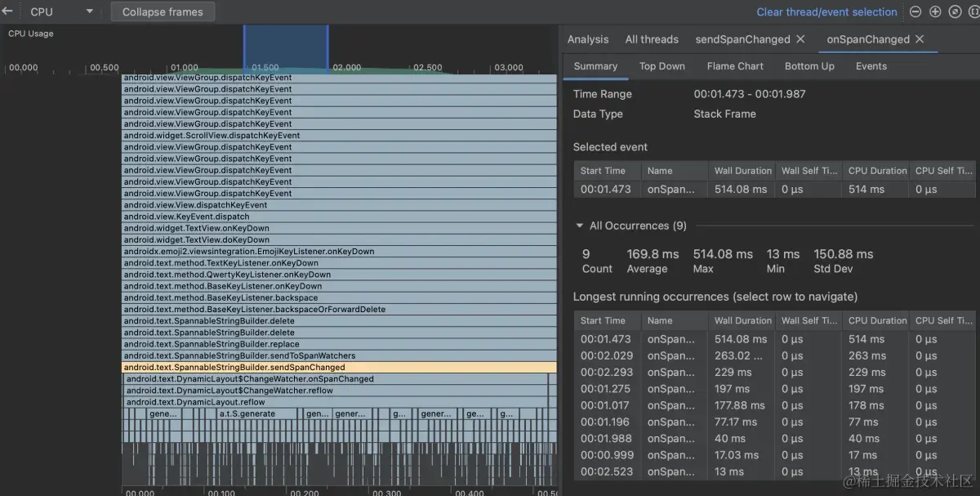Zoom out the timeline with minus icon
The height and width of the screenshot is (496, 980).
[x=915, y=11]
